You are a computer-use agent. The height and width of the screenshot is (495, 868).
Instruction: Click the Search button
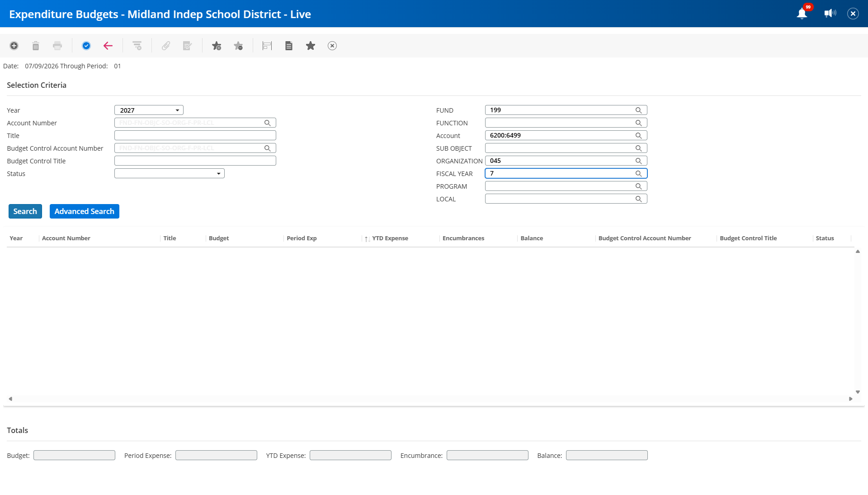click(x=25, y=211)
